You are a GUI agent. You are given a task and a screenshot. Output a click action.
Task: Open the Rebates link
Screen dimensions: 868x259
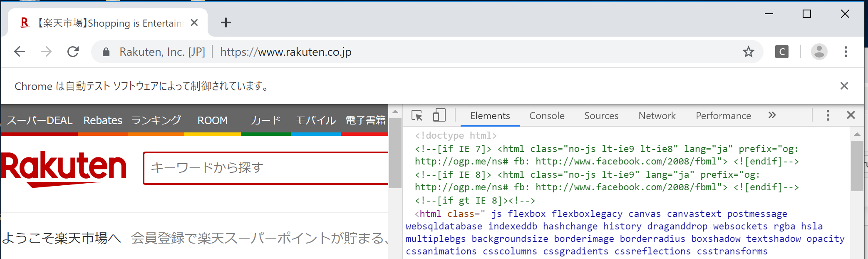[x=103, y=120]
